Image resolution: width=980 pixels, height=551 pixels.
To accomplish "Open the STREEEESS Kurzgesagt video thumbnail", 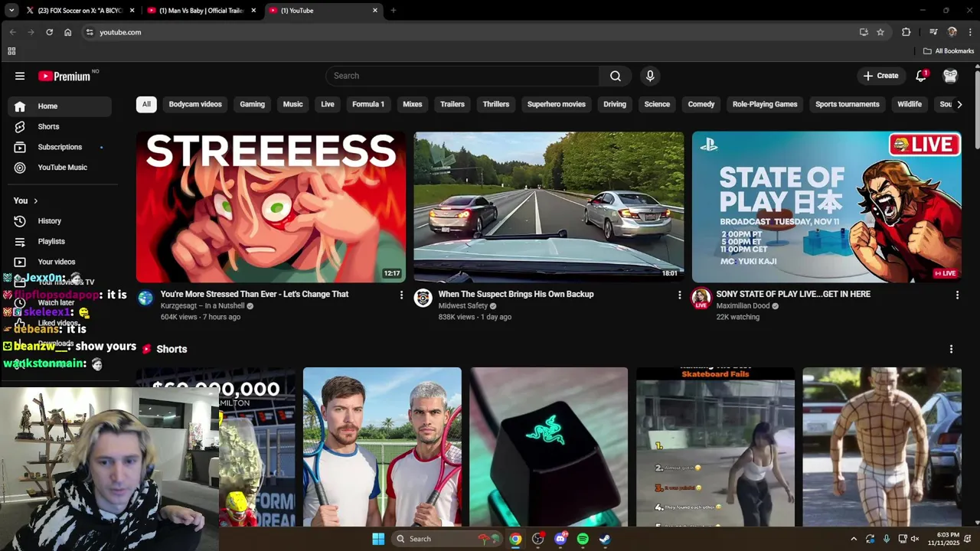I will click(x=271, y=207).
